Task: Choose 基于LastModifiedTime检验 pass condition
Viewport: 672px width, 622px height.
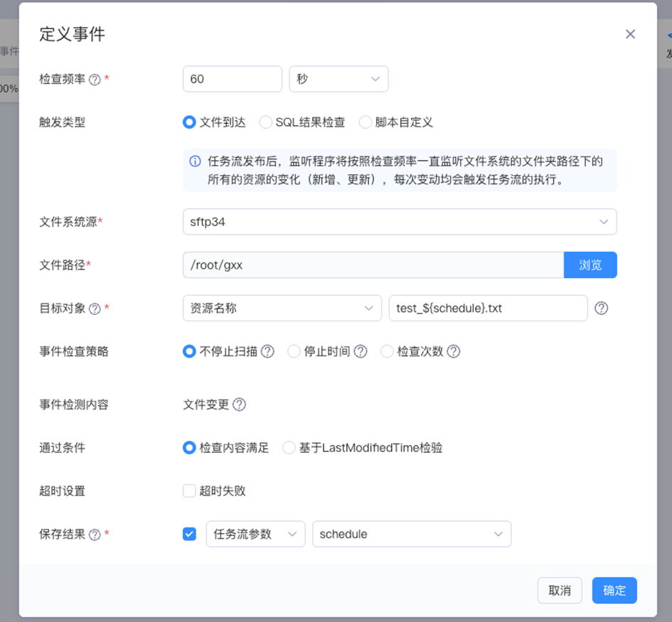Action: point(289,448)
